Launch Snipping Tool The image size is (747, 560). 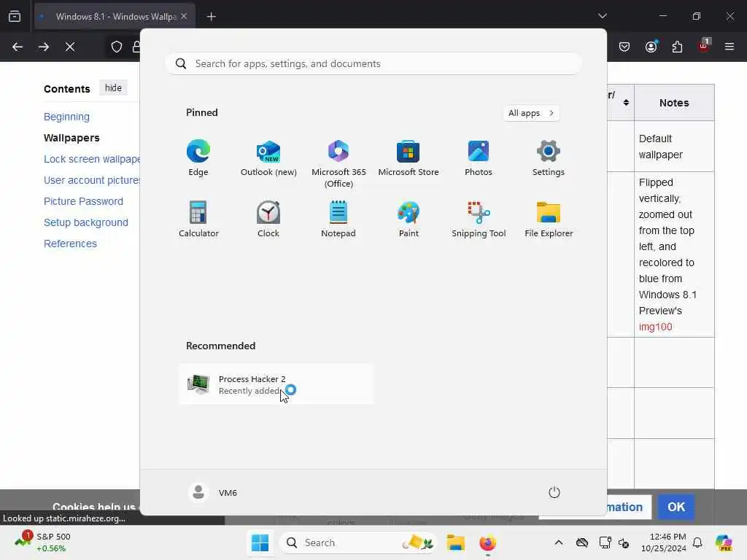pos(479,219)
